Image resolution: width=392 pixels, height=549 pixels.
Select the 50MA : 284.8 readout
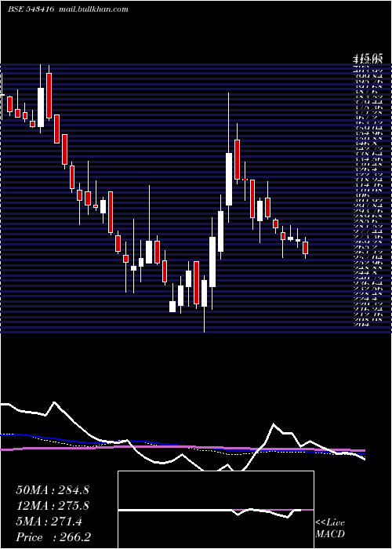(53, 490)
